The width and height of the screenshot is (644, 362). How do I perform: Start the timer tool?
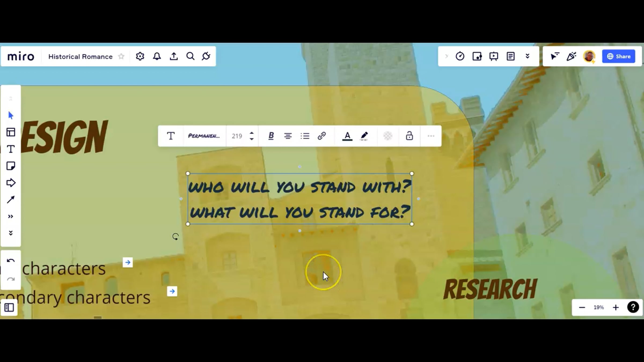(460, 56)
